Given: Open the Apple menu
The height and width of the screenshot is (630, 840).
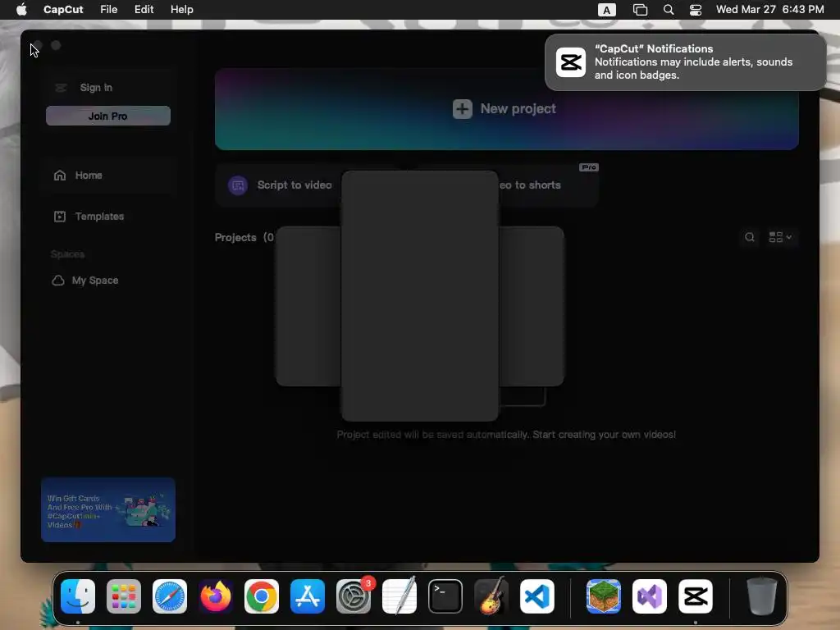Looking at the screenshot, I should click(21, 10).
